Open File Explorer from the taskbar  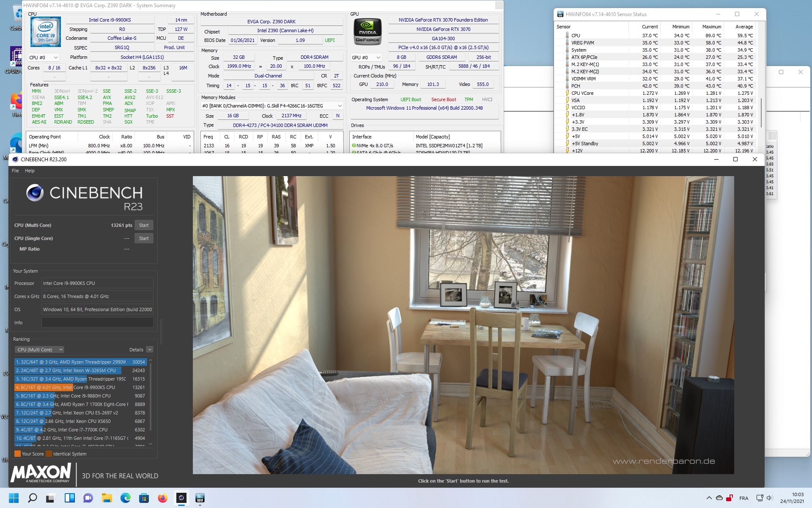pos(107,498)
